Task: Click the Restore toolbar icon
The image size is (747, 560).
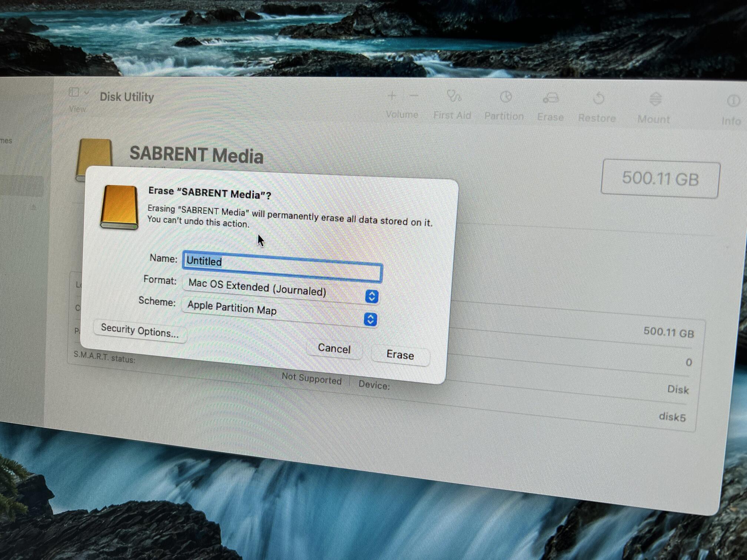Action: (598, 99)
